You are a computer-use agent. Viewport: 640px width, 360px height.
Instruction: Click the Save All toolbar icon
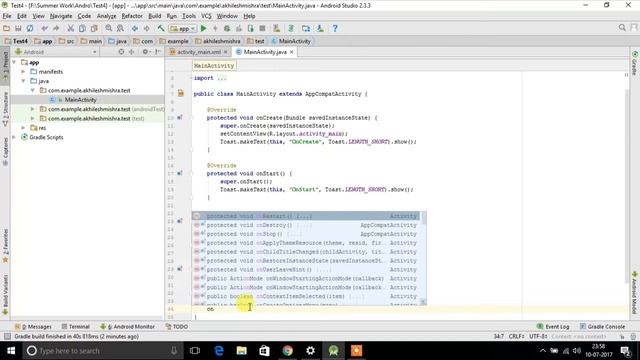tap(18, 28)
